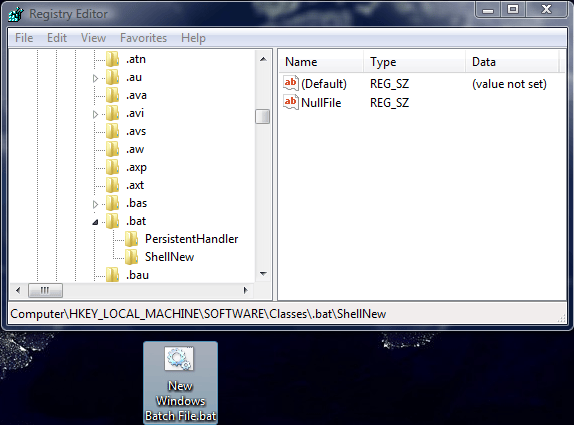Select the .bas folder icon
This screenshot has width=574, height=425.
pos(112,203)
